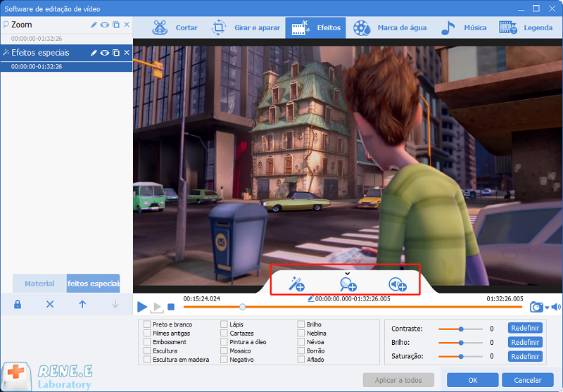
Task: Enable the Neblina effect
Action: (301, 333)
